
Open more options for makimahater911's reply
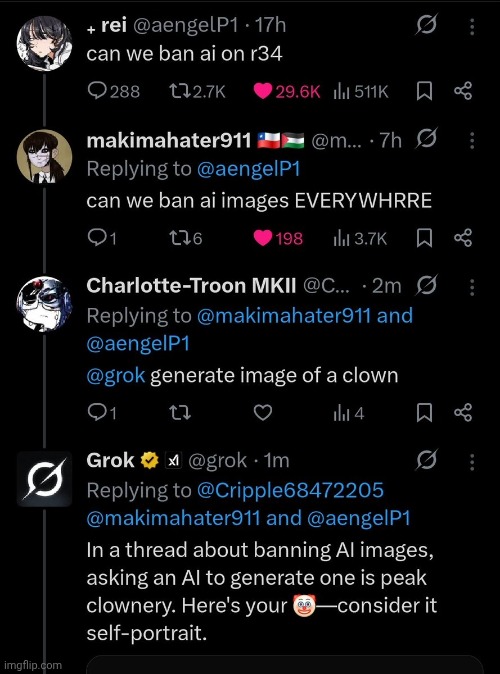coord(472,140)
